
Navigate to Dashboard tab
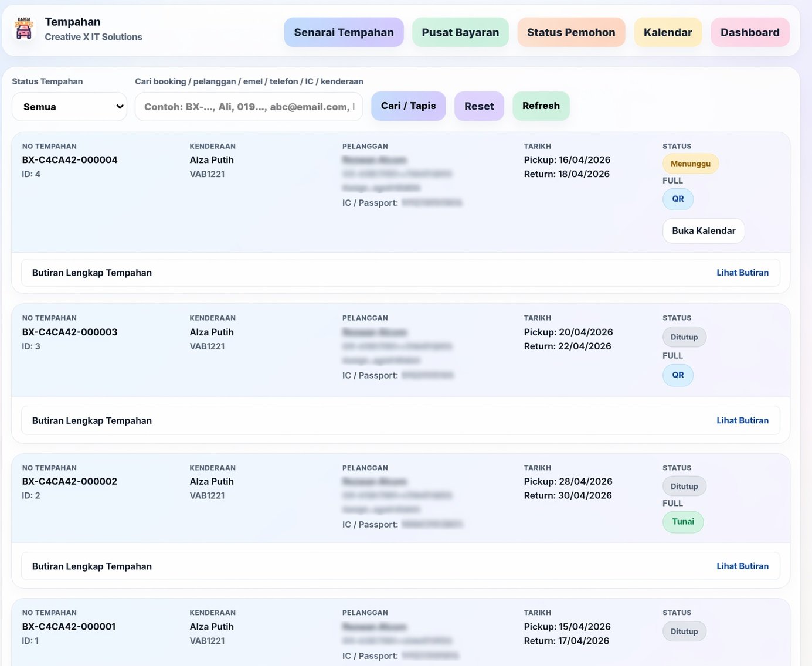pos(749,32)
